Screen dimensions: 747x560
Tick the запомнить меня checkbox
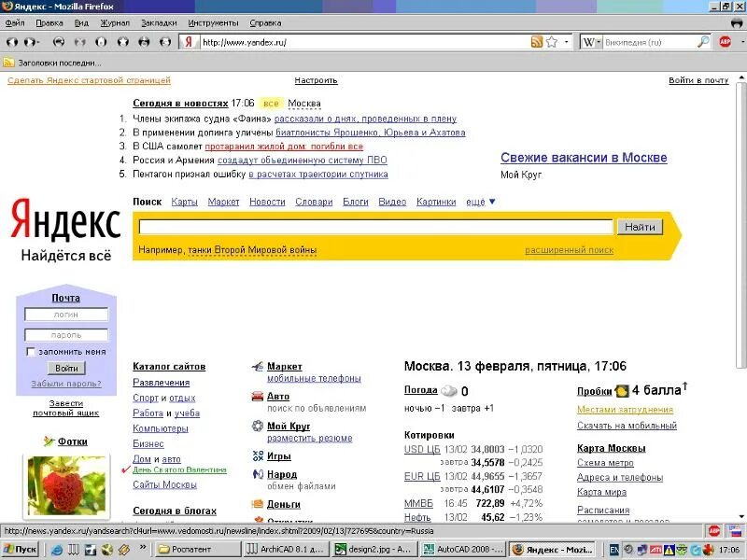click(31, 352)
